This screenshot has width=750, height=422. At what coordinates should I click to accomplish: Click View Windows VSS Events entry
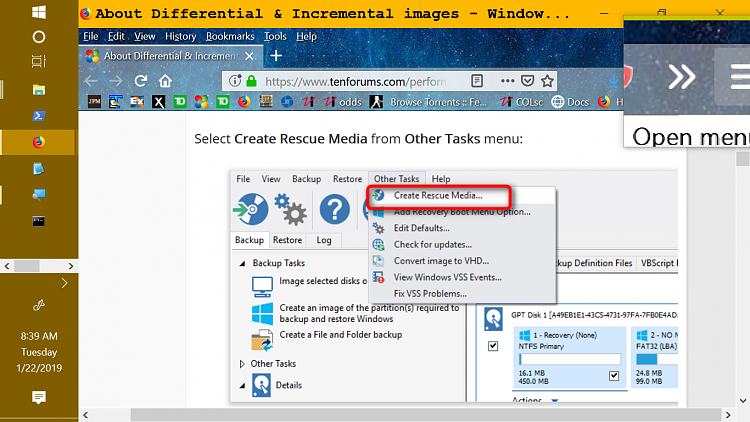447,277
